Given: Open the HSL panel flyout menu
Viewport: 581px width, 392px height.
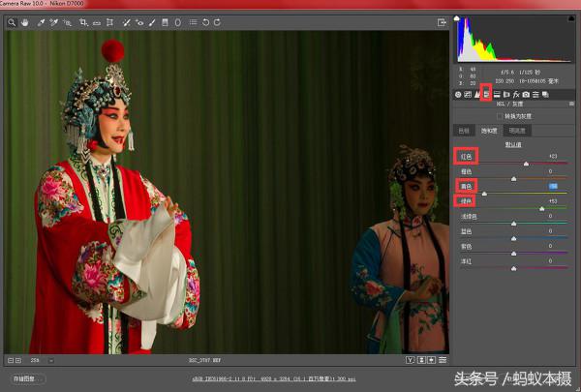Looking at the screenshot, I should [571, 105].
